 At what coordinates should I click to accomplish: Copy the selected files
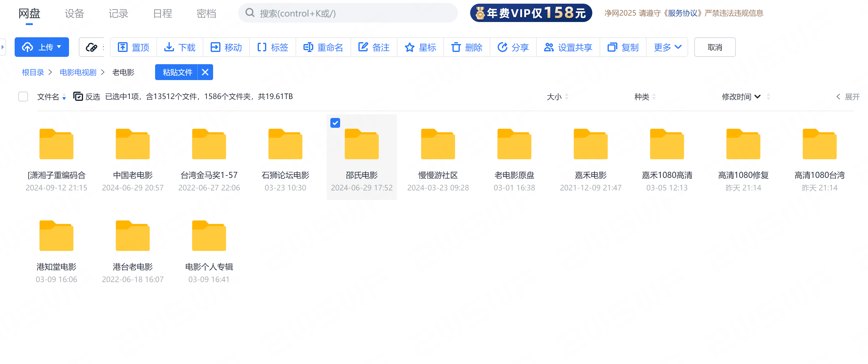[x=623, y=47]
